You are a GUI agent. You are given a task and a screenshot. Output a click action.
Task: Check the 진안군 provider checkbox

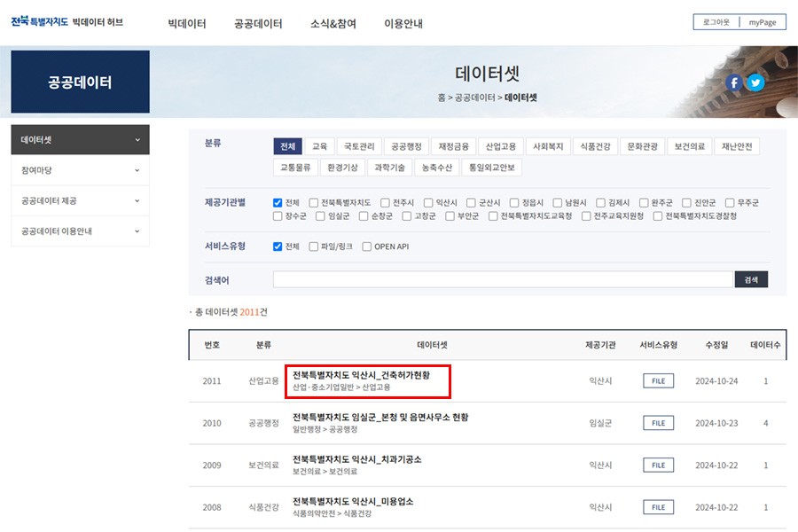point(686,203)
